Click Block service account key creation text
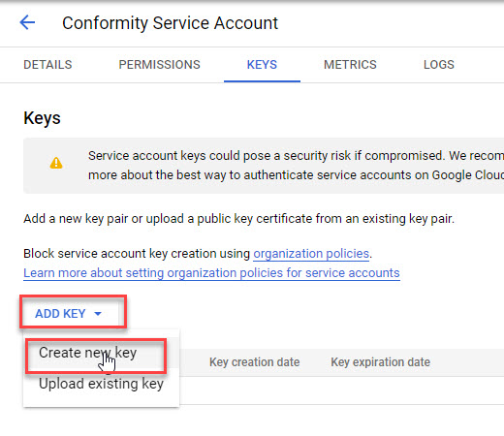The image size is (504, 436). click(137, 254)
